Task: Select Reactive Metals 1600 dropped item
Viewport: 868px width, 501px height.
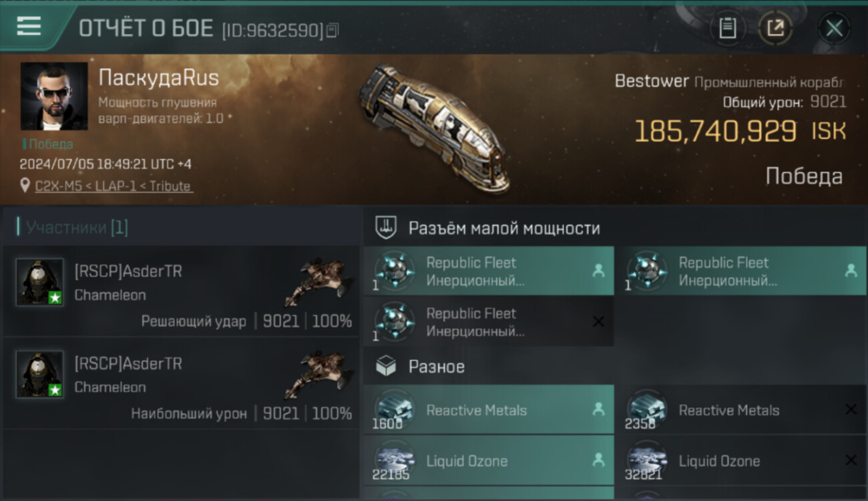Action: [489, 409]
